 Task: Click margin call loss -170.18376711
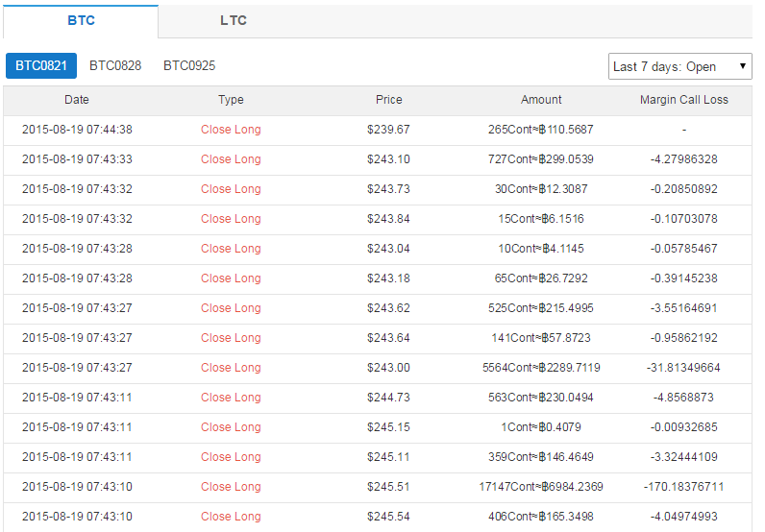click(683, 487)
